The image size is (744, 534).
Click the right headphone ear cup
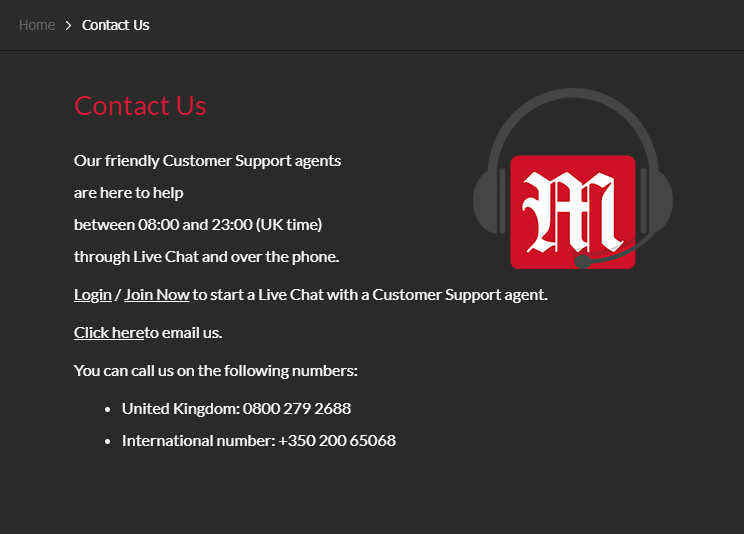(657, 201)
